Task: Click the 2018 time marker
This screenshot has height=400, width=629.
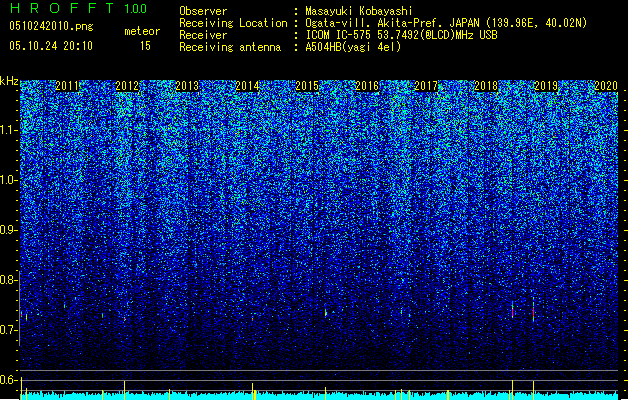Action: (486, 86)
